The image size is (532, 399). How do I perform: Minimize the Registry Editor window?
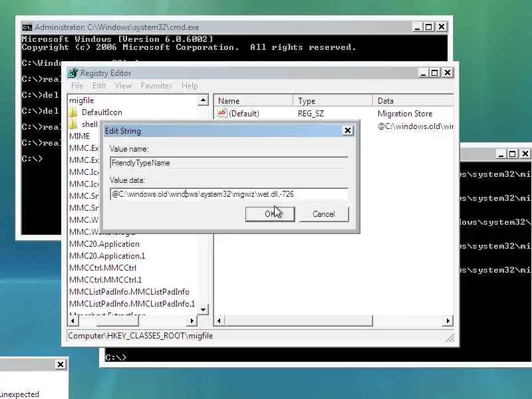(x=423, y=73)
